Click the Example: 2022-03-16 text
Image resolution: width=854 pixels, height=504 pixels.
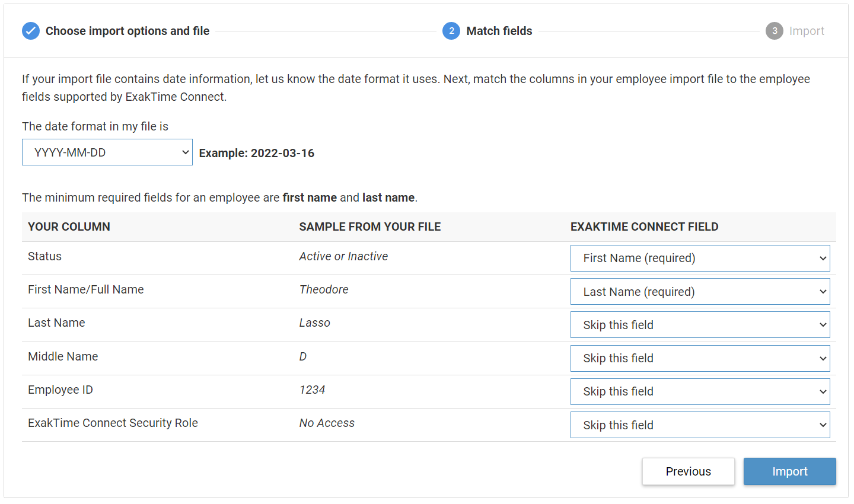pyautogui.click(x=257, y=153)
